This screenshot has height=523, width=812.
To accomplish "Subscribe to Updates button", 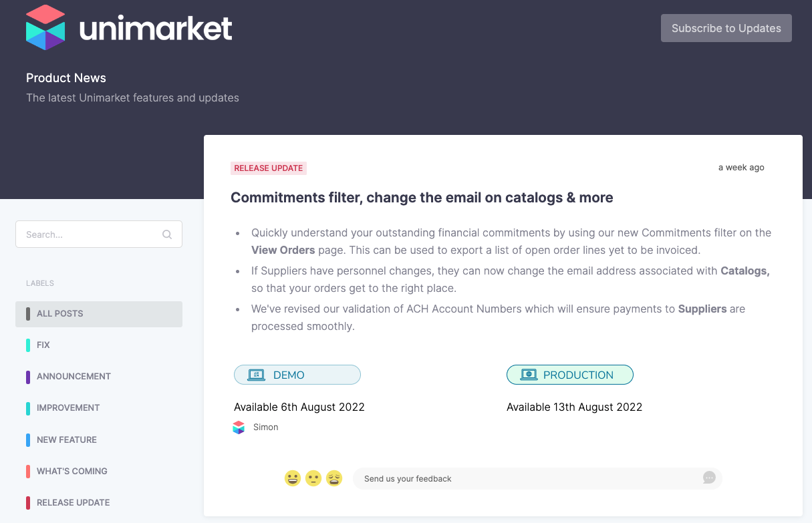I will [x=726, y=28].
